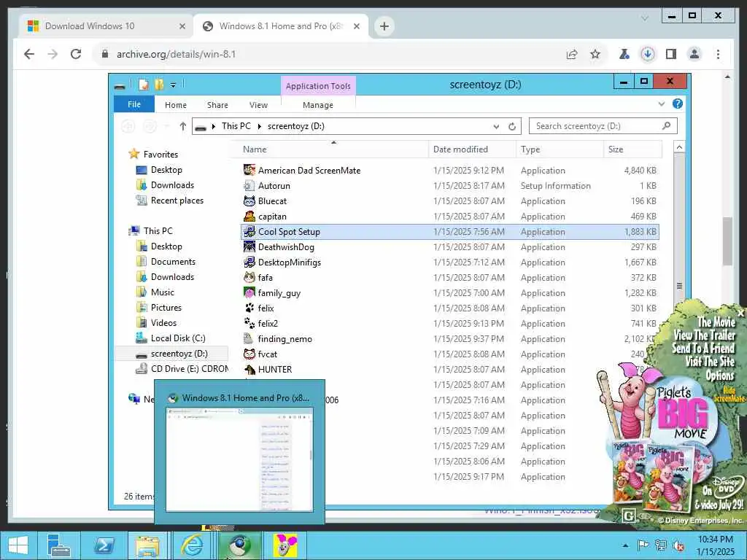This screenshot has width=747, height=560.
Task: Open PowerShell from the taskbar
Action: [104, 545]
